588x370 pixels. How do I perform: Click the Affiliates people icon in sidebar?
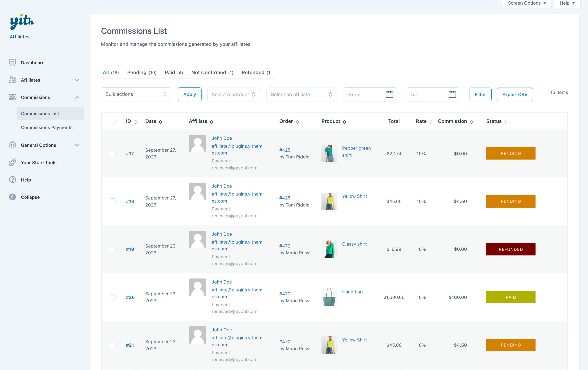pos(13,80)
